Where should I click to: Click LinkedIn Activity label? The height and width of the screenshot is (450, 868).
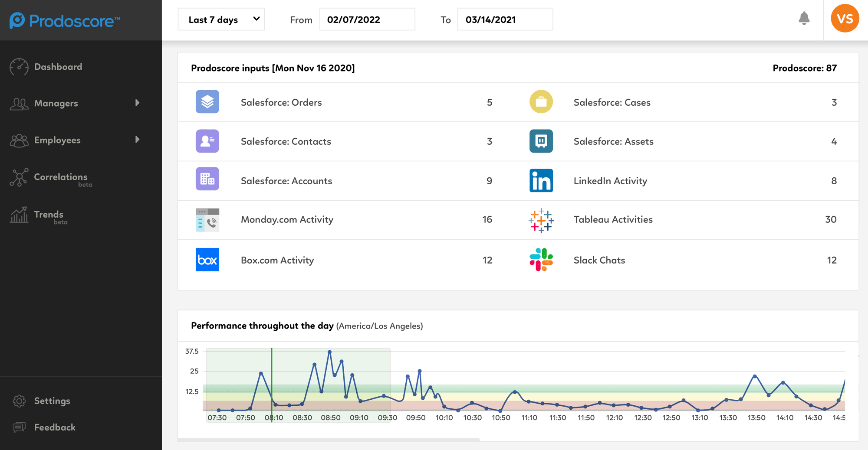coord(610,181)
